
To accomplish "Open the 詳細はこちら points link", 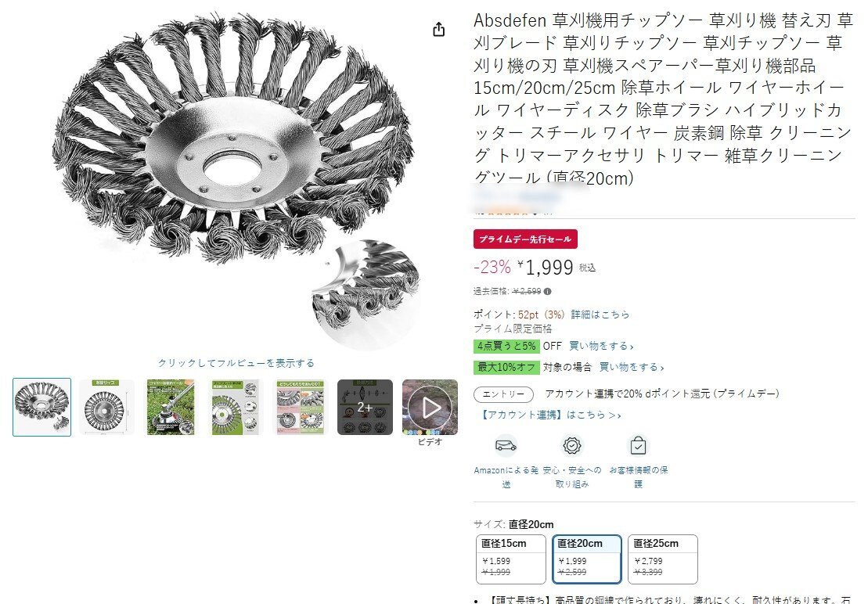I will 600,315.
